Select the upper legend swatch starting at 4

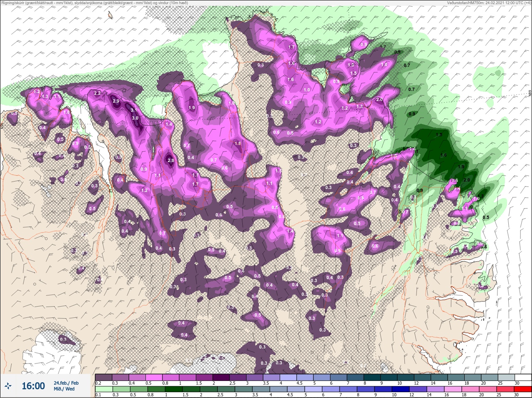pyautogui.click(x=289, y=377)
